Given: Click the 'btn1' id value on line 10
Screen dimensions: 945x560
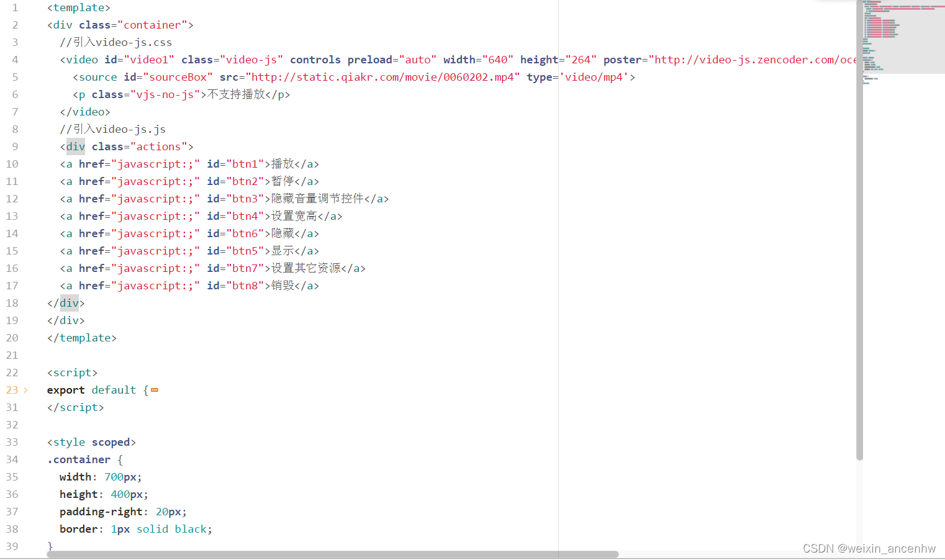Looking at the screenshot, I should pyautogui.click(x=245, y=164).
